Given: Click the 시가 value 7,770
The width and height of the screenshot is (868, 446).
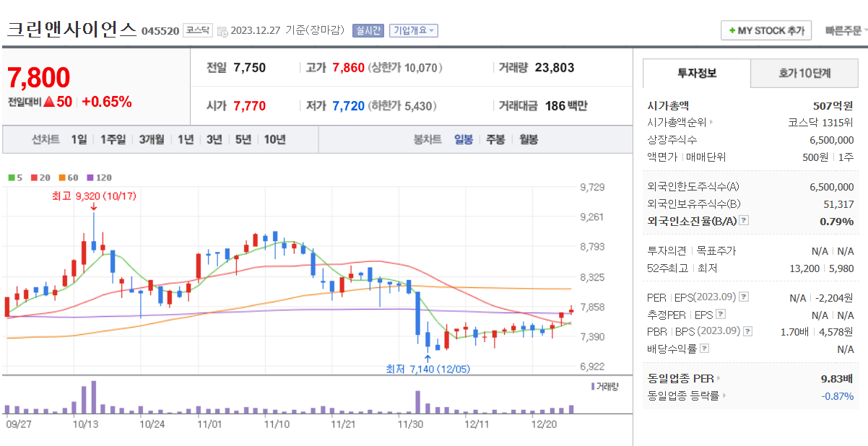Looking at the screenshot, I should click(249, 106).
